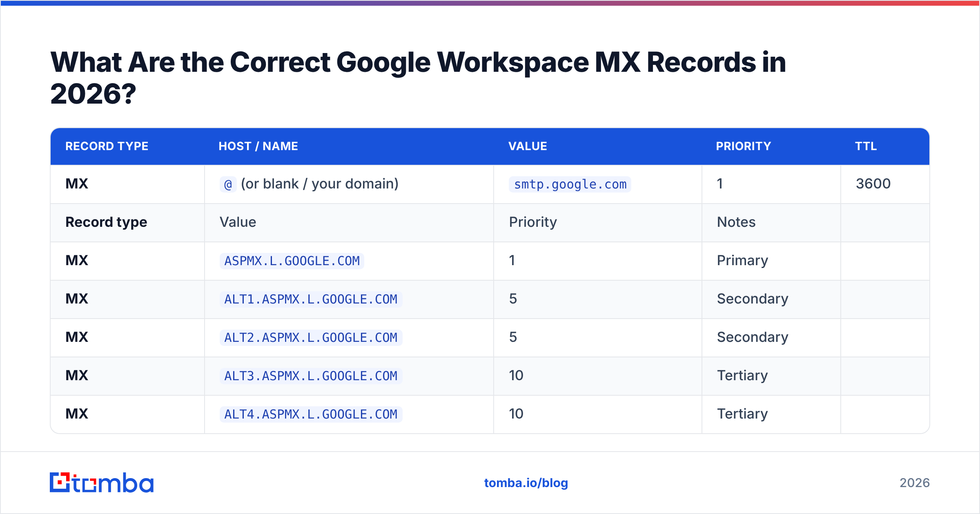This screenshot has width=980, height=514.
Task: Click the 'Value' subheader cell
Action: tap(238, 222)
